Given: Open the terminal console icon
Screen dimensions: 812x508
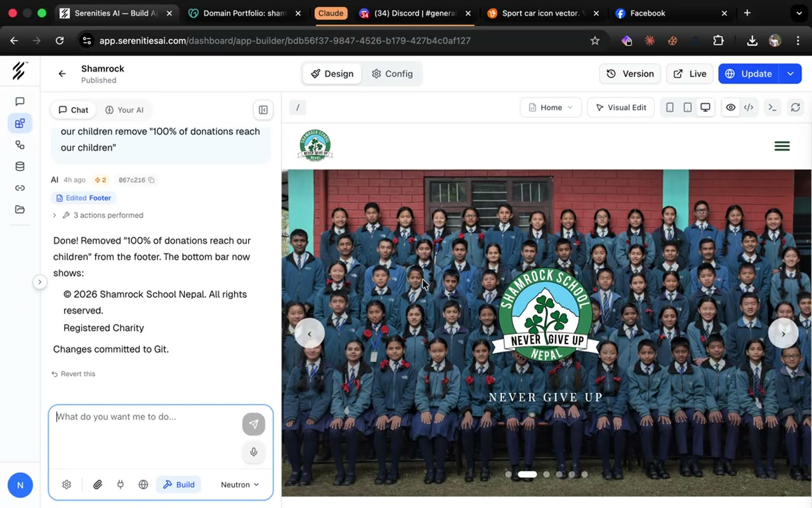Looking at the screenshot, I should 772,107.
